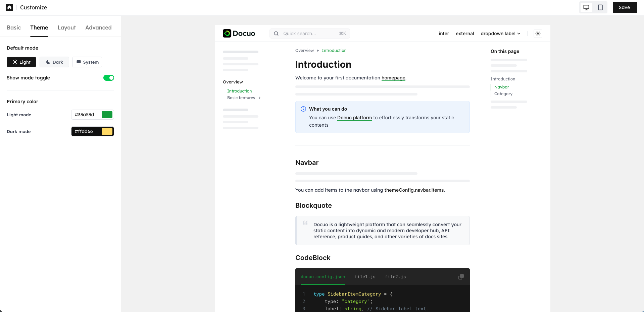Switch to the Advanced tab
Viewport: 644px width, 312px height.
coord(98,27)
